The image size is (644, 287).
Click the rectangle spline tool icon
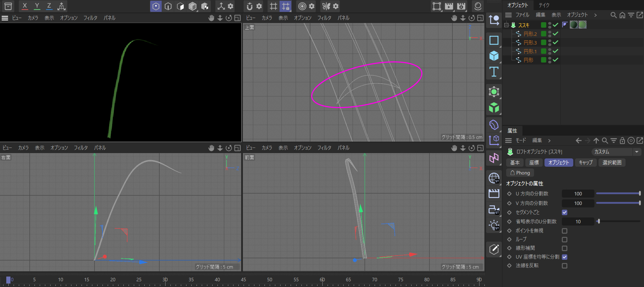(494, 40)
